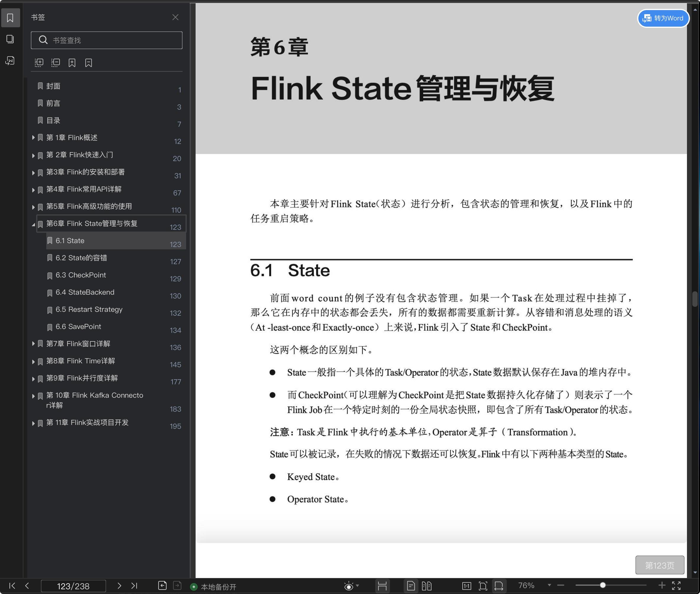Click the fit page icon
This screenshot has width=700, height=594.
[x=482, y=586]
